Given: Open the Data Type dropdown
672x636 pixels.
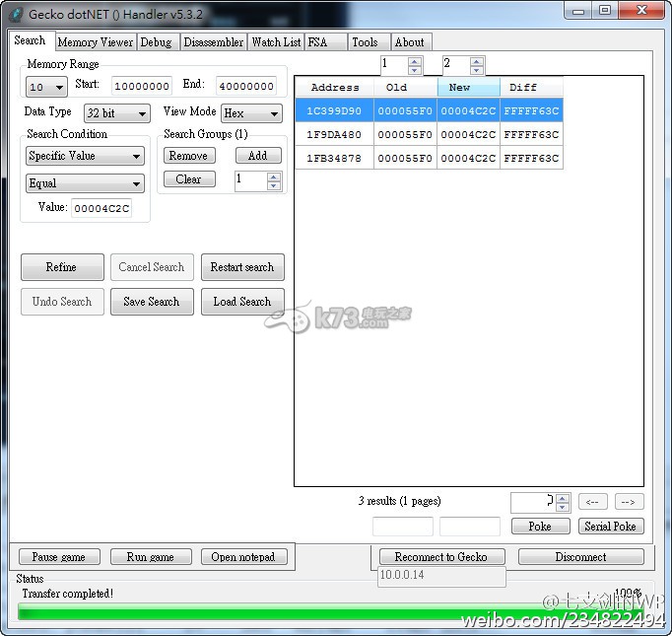Looking at the screenshot, I should 116,113.
